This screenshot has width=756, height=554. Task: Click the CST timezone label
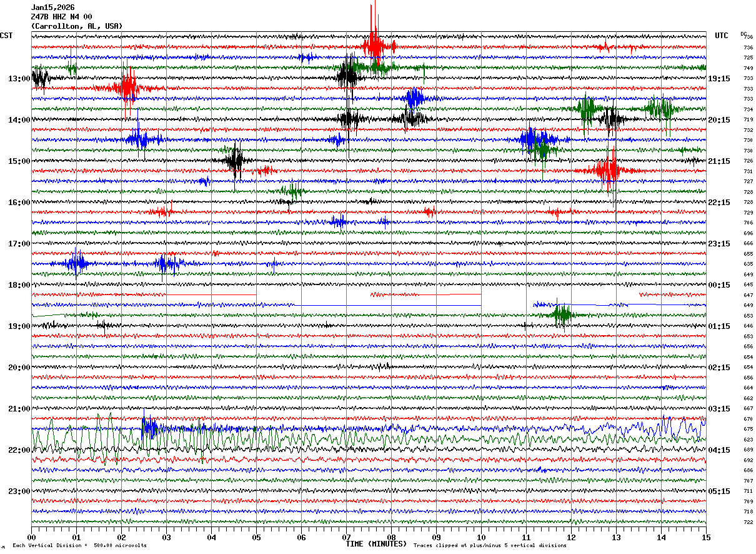pos(7,36)
